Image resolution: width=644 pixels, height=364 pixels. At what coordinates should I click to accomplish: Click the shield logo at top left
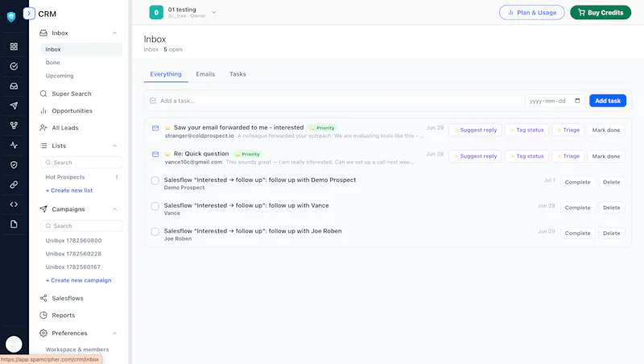[x=11, y=16]
